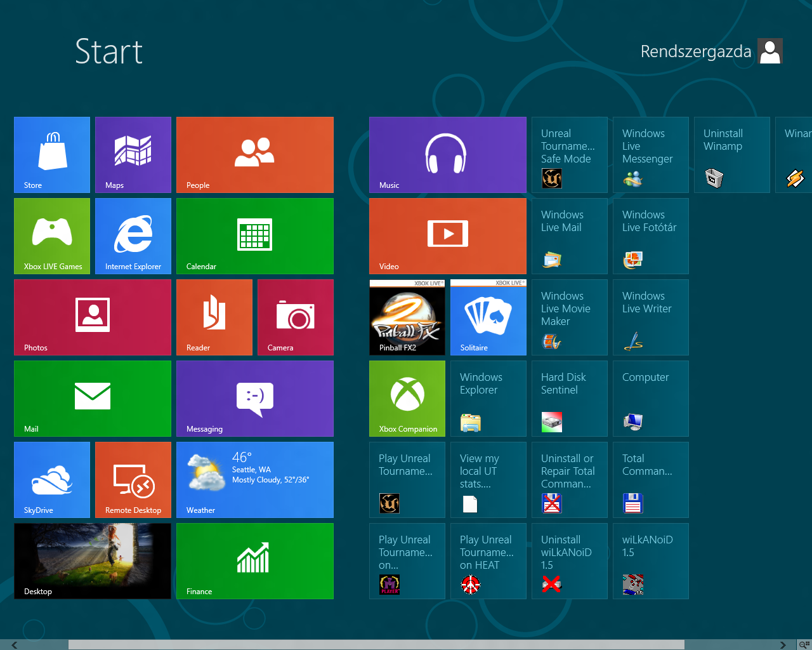Open the Store tile
This screenshot has width=812, height=650.
point(51,154)
